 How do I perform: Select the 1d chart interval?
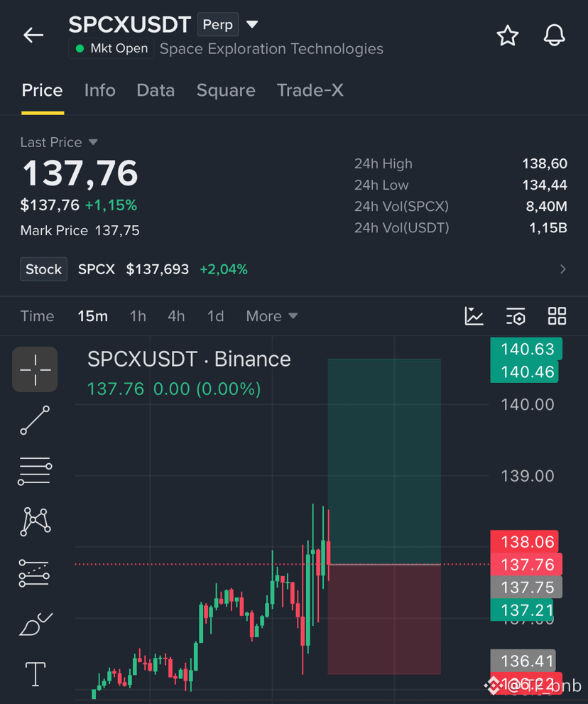coord(215,316)
